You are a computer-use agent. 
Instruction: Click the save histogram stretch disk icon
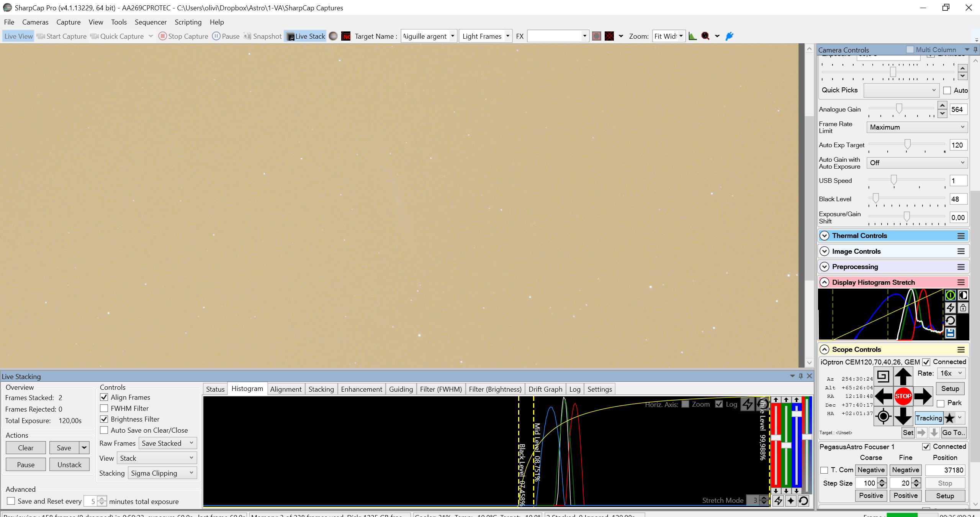coord(950,333)
